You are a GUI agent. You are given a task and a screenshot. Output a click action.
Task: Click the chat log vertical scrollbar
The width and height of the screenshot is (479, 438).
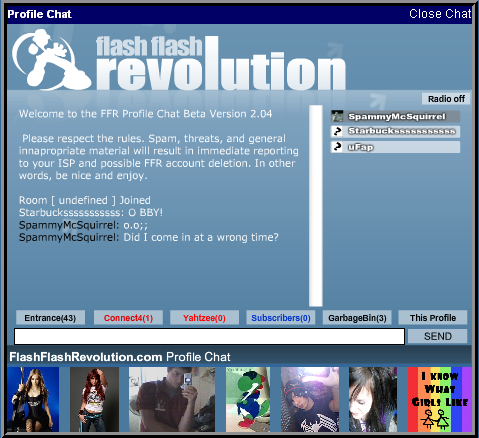[315, 206]
